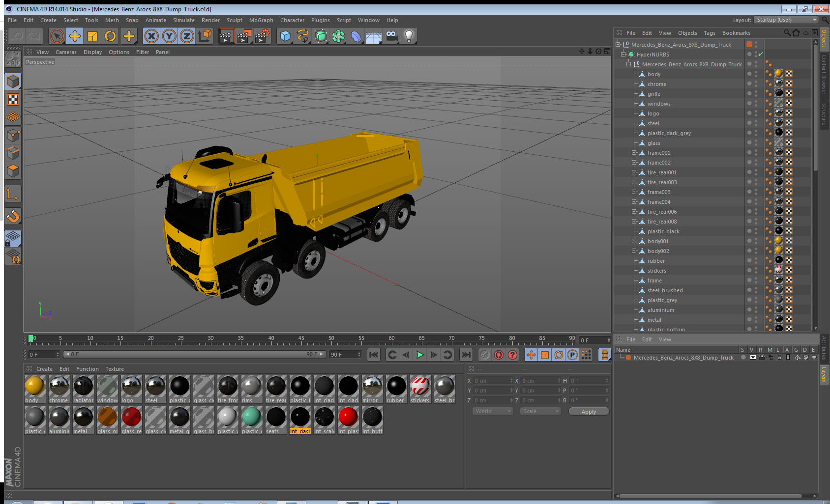Activate the Scale tool in top toolbar
This screenshot has height=504, width=830.
pos(92,36)
